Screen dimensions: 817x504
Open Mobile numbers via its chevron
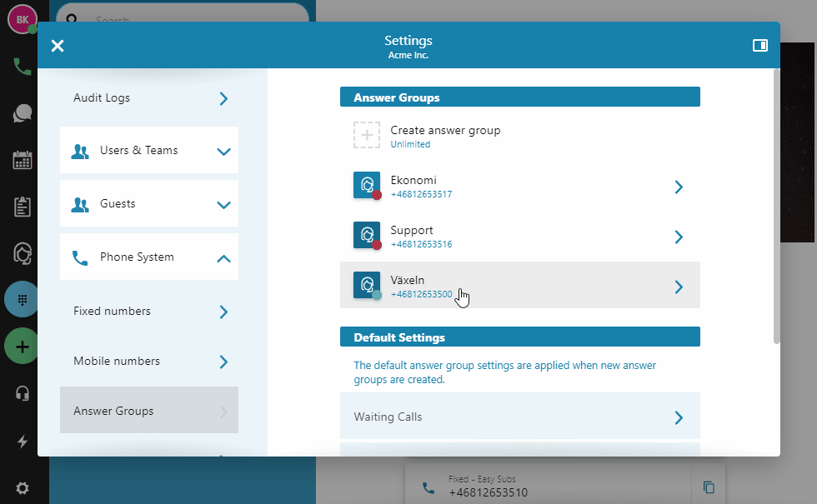223,362
